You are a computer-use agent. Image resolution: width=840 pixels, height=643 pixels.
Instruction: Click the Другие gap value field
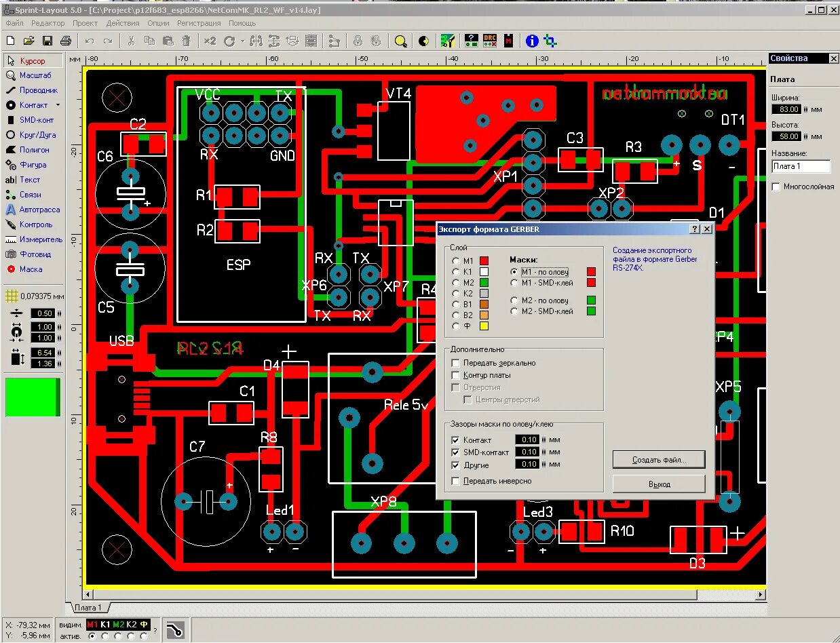527,465
